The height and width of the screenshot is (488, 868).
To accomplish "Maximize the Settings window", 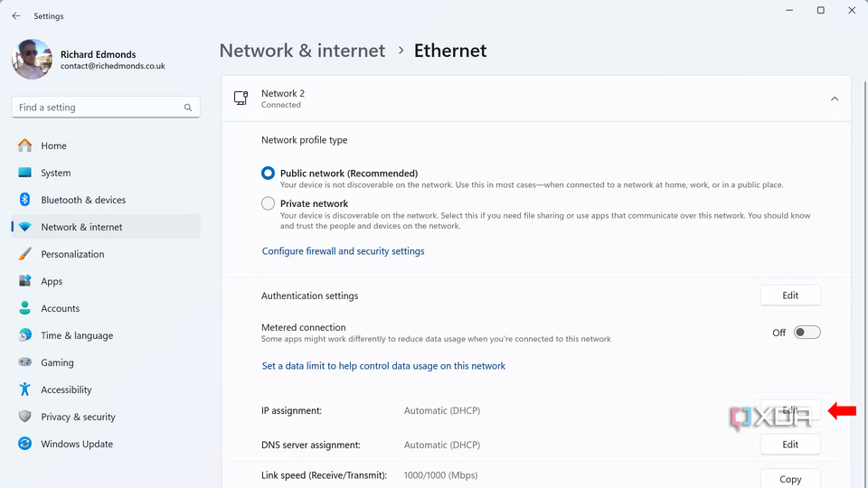I will pos(820,11).
